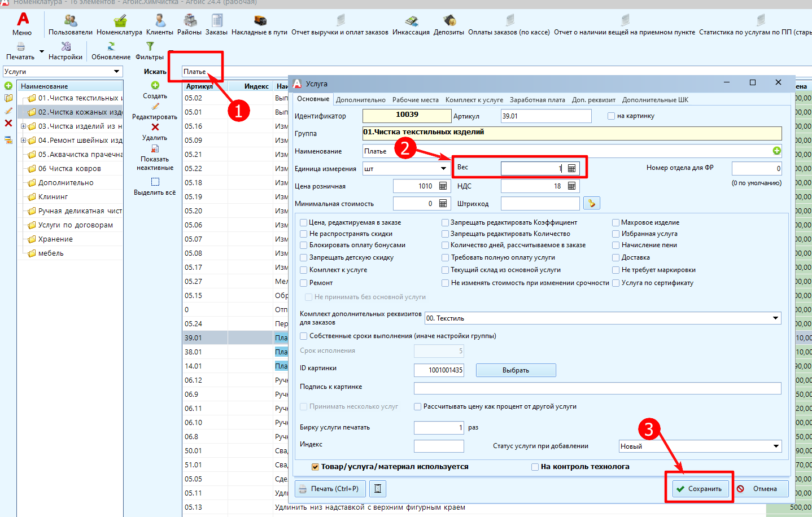
Task: Open the Пользователи toolbar icon
Action: (x=71, y=21)
